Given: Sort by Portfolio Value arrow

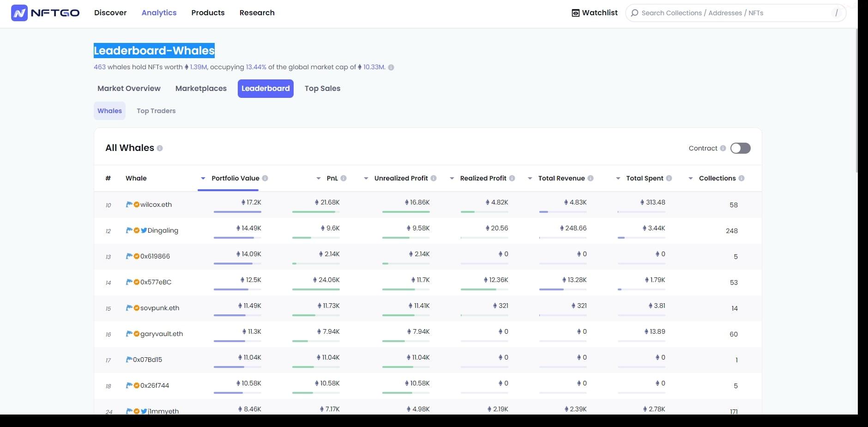Looking at the screenshot, I should click(x=203, y=178).
